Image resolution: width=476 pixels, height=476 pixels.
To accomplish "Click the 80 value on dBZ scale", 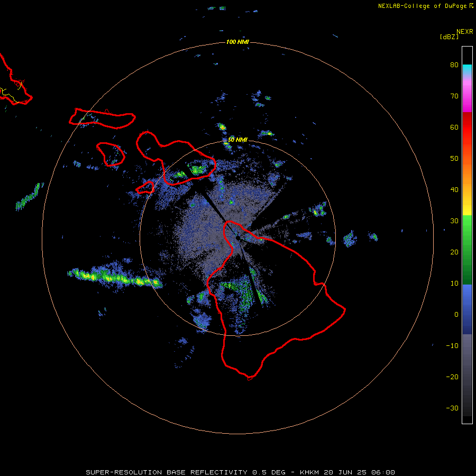I will click(x=454, y=65).
